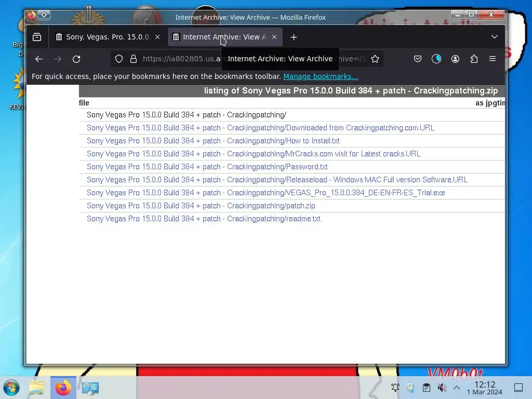Click the 'file' column header
This screenshot has width=532, height=399.
pyautogui.click(x=84, y=103)
